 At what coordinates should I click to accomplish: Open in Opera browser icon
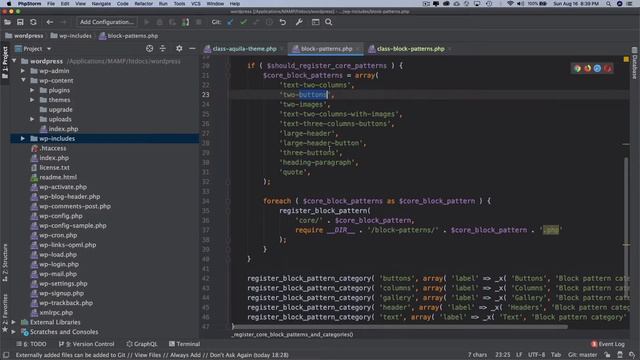point(608,68)
